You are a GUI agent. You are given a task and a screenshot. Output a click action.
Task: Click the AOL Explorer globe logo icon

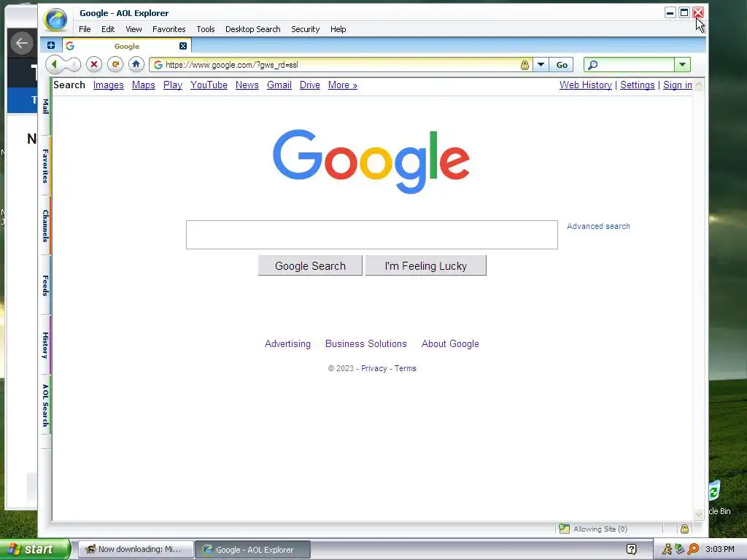pos(55,20)
